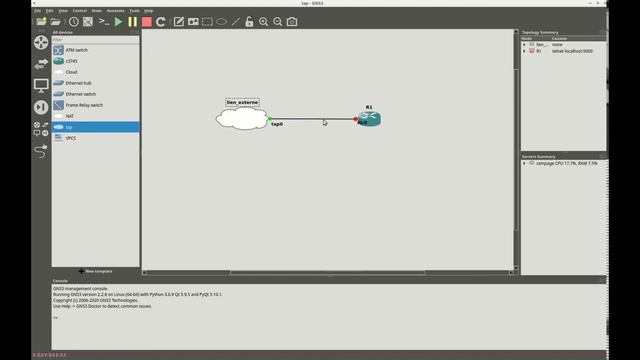The image size is (640, 360).
Task: Open the Control menu
Action: [x=80, y=11]
